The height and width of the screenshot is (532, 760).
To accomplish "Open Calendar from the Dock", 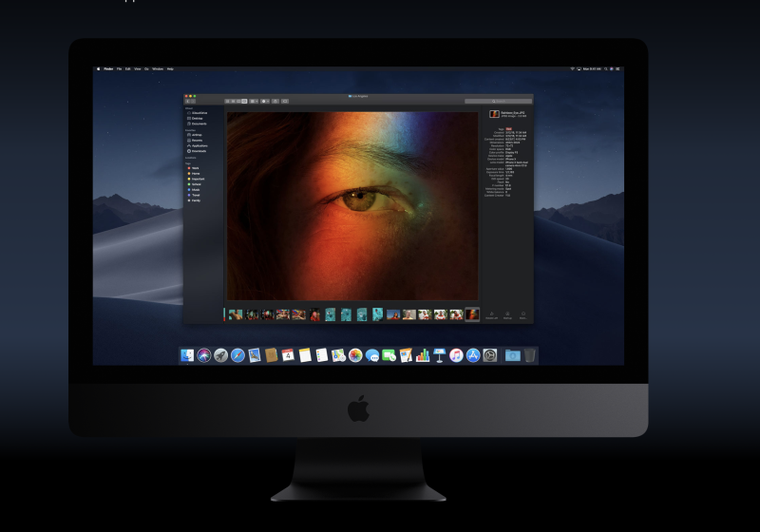I will pyautogui.click(x=288, y=355).
